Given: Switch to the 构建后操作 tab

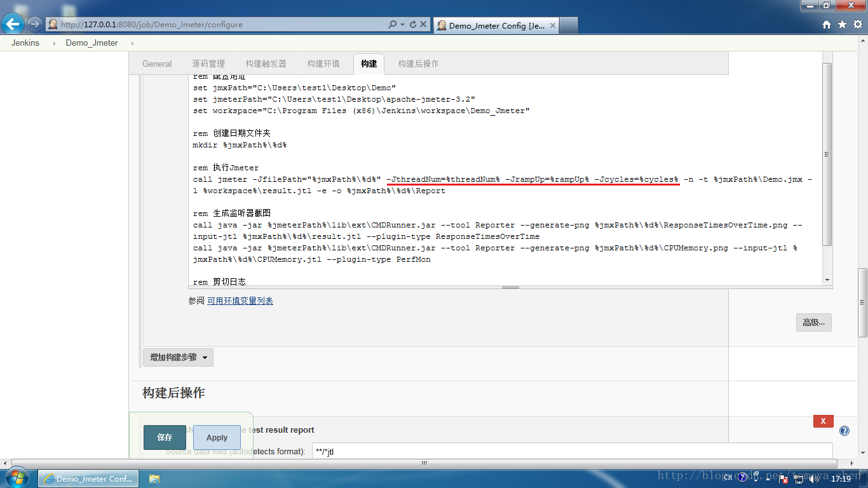Looking at the screenshot, I should [x=418, y=64].
